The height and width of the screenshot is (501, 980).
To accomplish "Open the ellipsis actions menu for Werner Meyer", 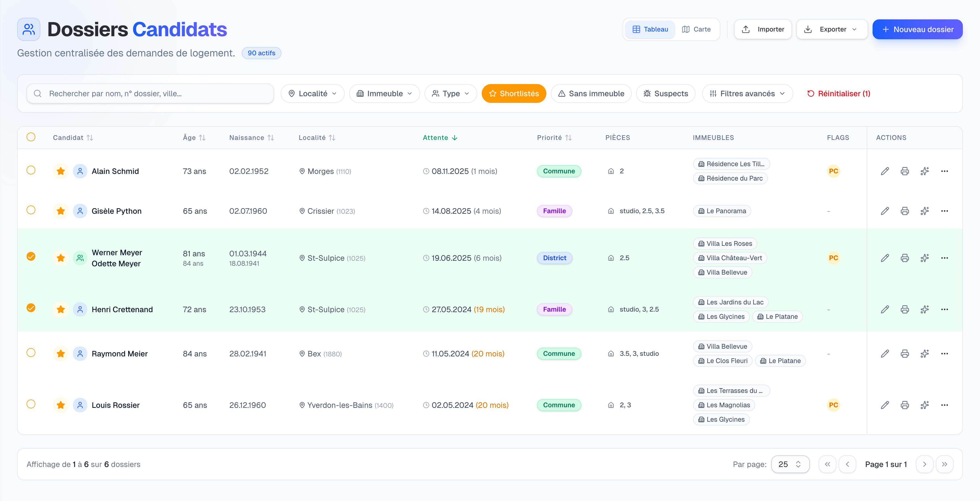I will coord(945,258).
